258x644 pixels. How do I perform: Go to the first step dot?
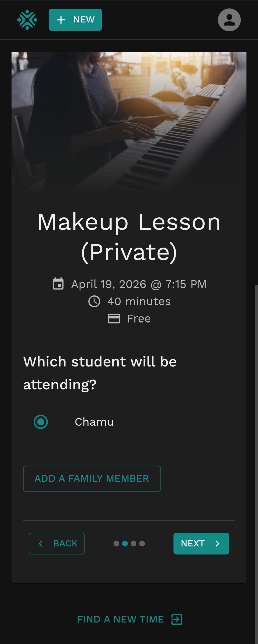[x=116, y=544]
